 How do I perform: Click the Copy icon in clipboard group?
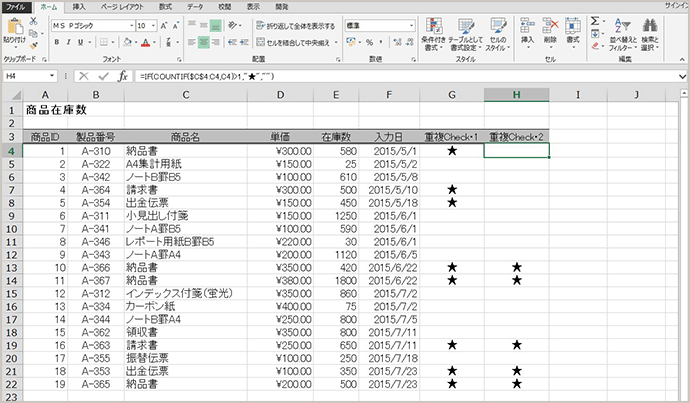pos(33,33)
